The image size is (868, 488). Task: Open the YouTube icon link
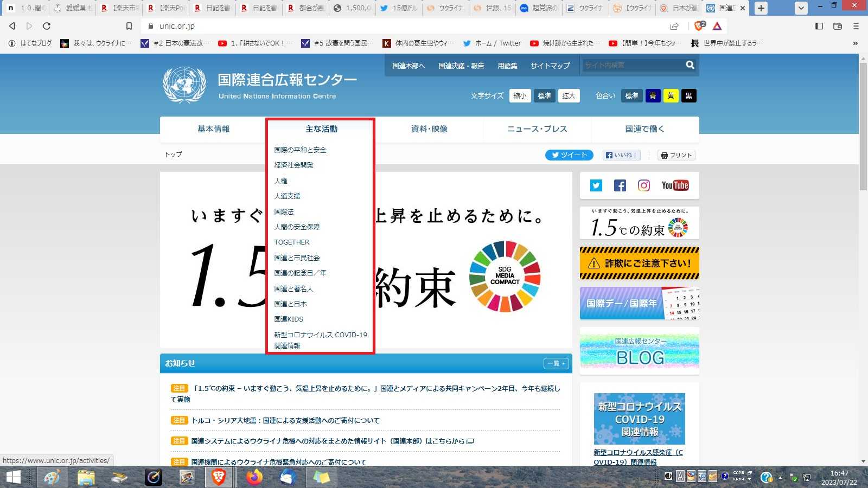[x=675, y=185]
